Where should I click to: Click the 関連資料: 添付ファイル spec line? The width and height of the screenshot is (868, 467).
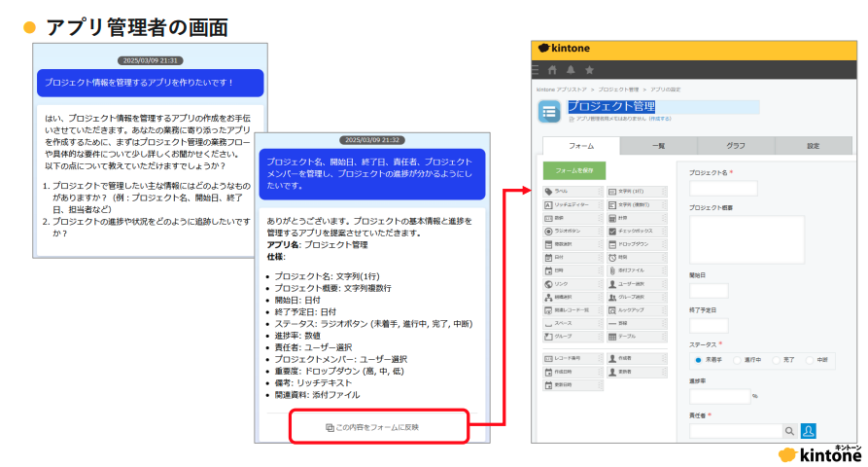(317, 395)
